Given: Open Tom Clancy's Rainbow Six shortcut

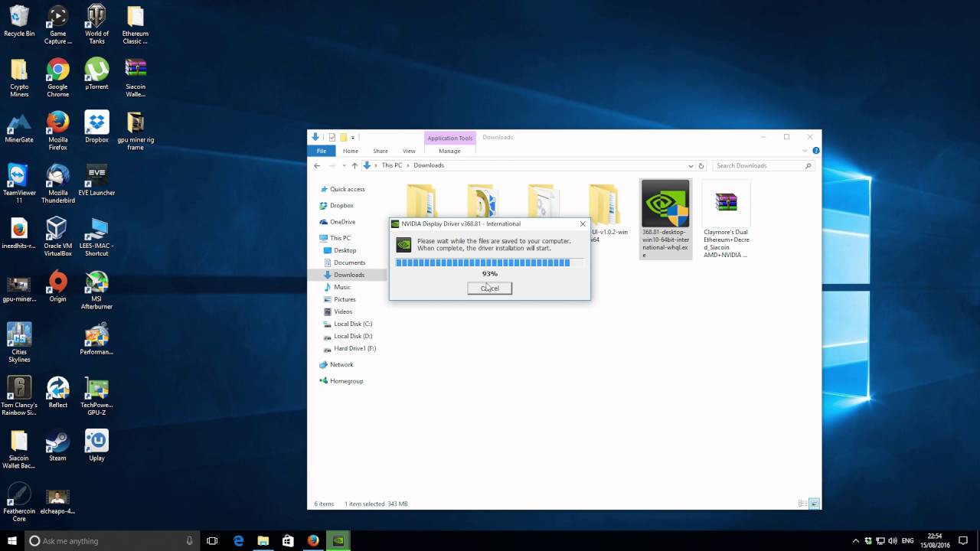Looking at the screenshot, I should [19, 395].
